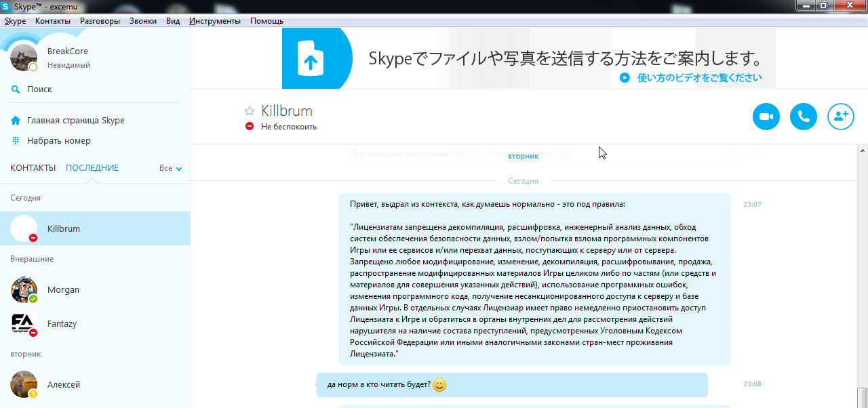Add people to the conversation

coord(841,117)
